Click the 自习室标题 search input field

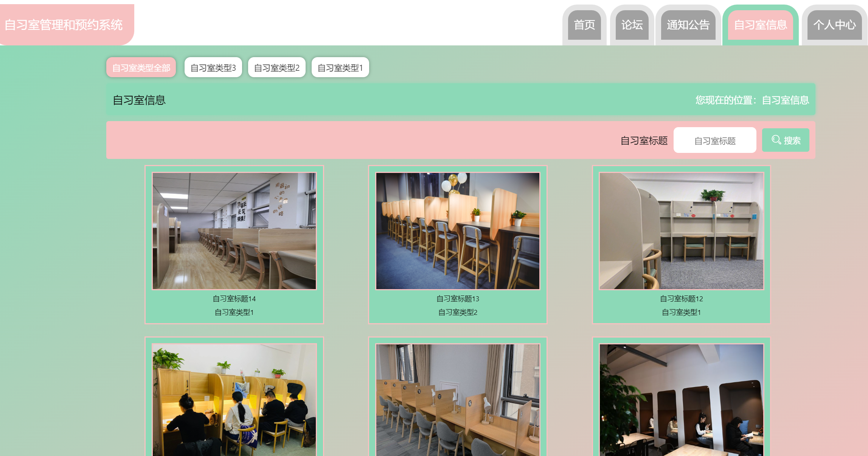coord(714,140)
